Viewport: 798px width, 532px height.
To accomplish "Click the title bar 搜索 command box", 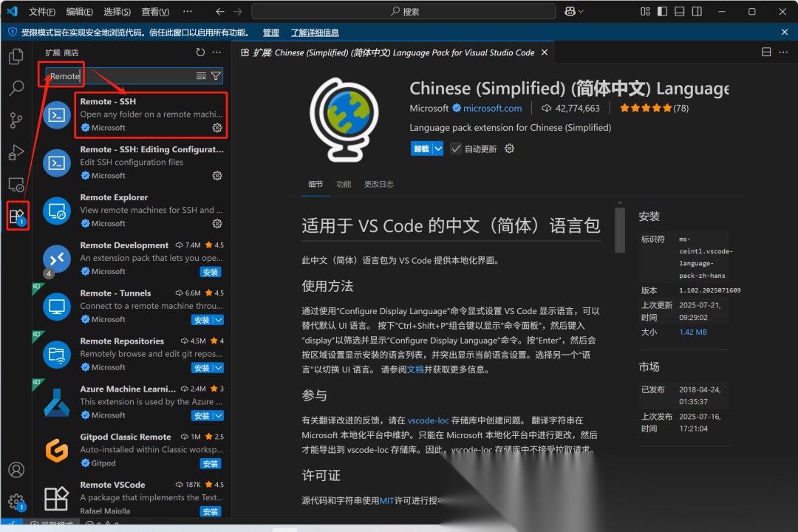I will (x=403, y=11).
